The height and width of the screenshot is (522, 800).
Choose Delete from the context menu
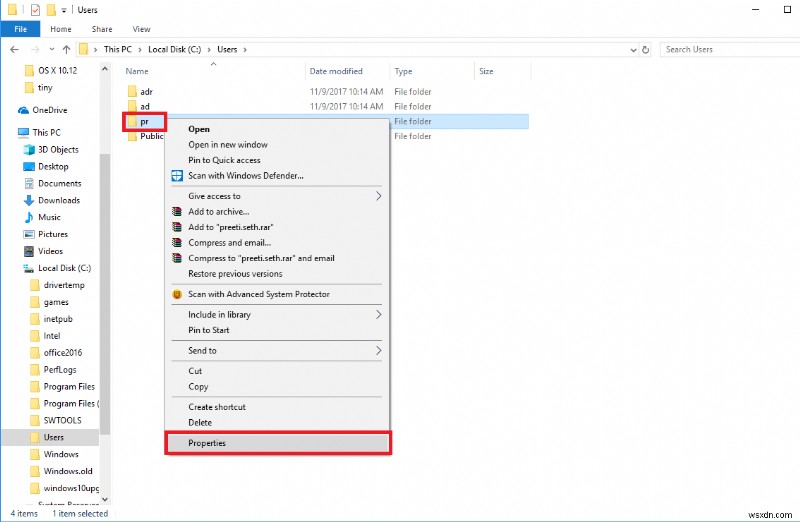coord(200,422)
